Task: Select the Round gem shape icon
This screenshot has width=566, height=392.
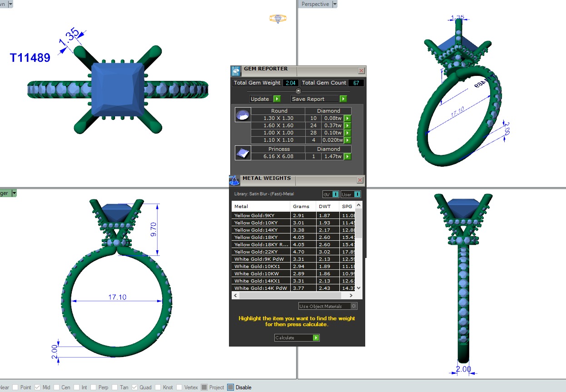Action: (x=242, y=115)
